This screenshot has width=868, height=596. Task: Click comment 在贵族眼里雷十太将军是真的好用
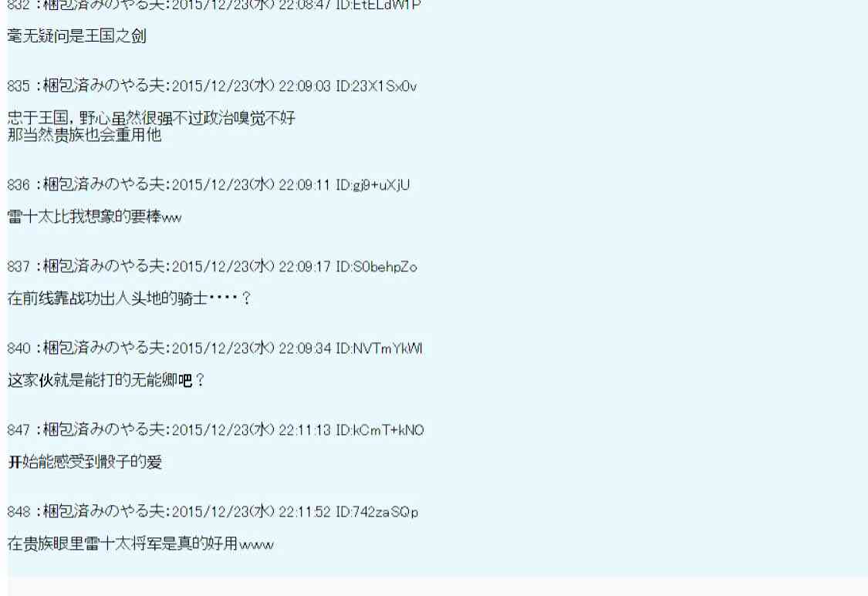pyautogui.click(x=140, y=544)
